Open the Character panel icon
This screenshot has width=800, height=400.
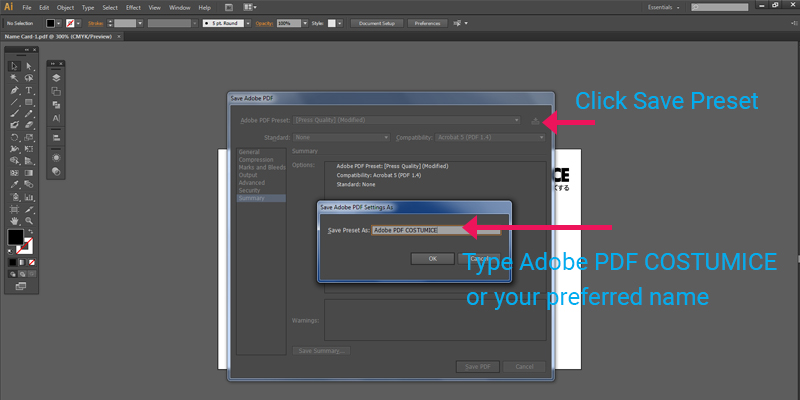click(x=56, y=118)
